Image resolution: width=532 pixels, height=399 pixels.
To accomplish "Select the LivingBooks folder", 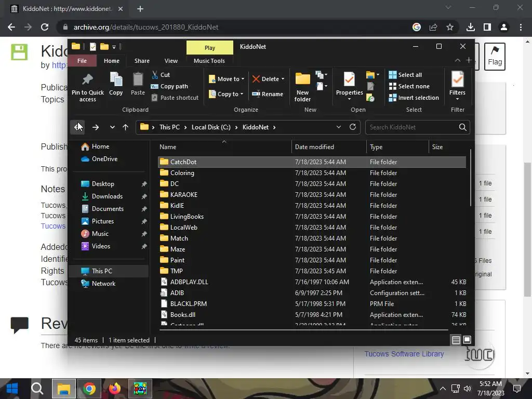I will pos(312,217).
